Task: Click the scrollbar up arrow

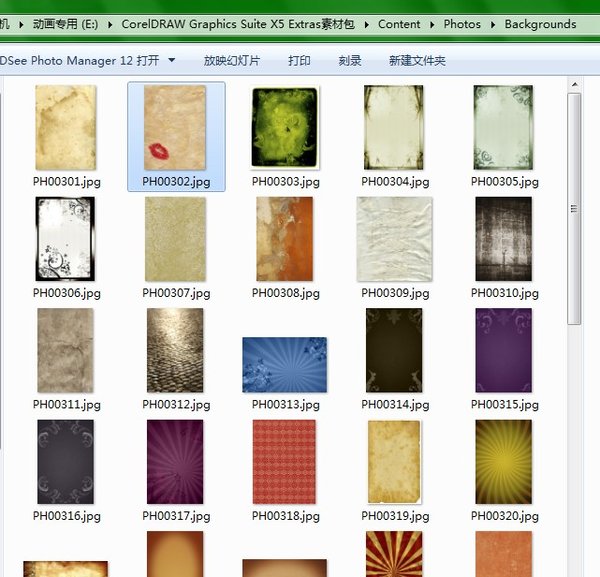Action: coord(574,84)
